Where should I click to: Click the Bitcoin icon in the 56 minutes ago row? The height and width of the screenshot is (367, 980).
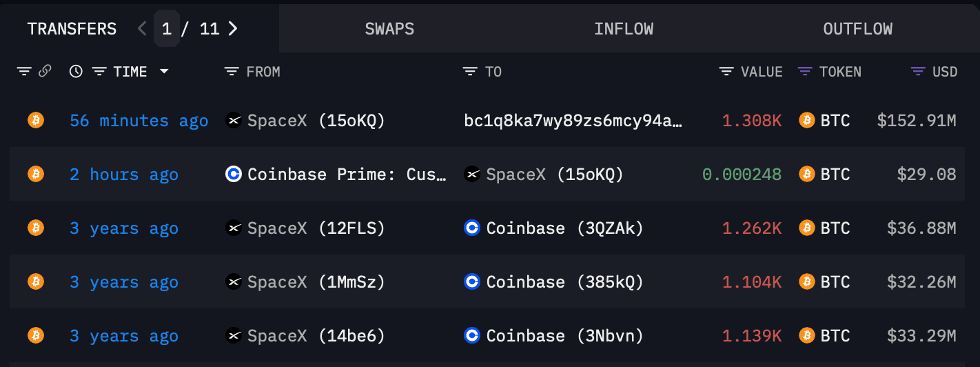tap(36, 121)
